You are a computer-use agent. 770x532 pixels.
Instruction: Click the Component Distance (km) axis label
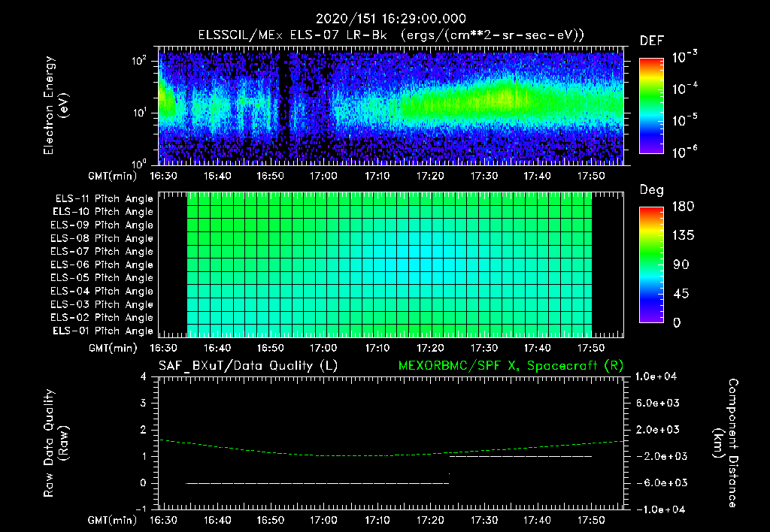click(x=726, y=443)
